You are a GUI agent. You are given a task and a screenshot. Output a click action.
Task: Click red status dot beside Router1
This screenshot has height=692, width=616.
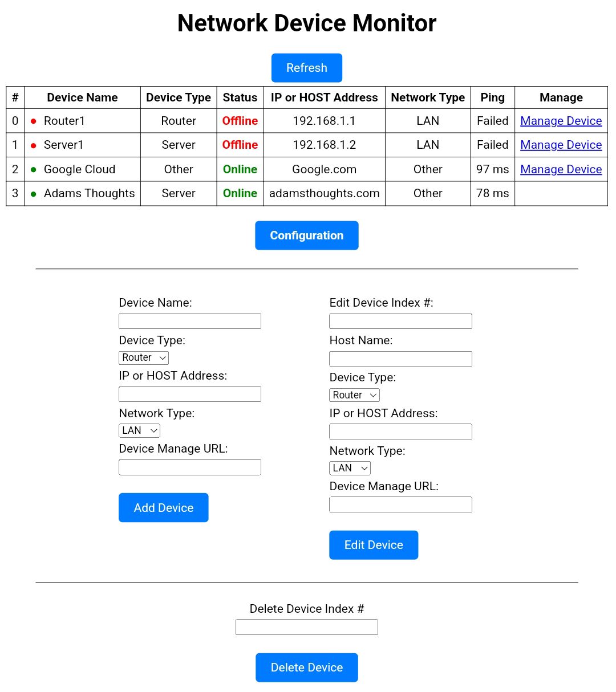34,121
